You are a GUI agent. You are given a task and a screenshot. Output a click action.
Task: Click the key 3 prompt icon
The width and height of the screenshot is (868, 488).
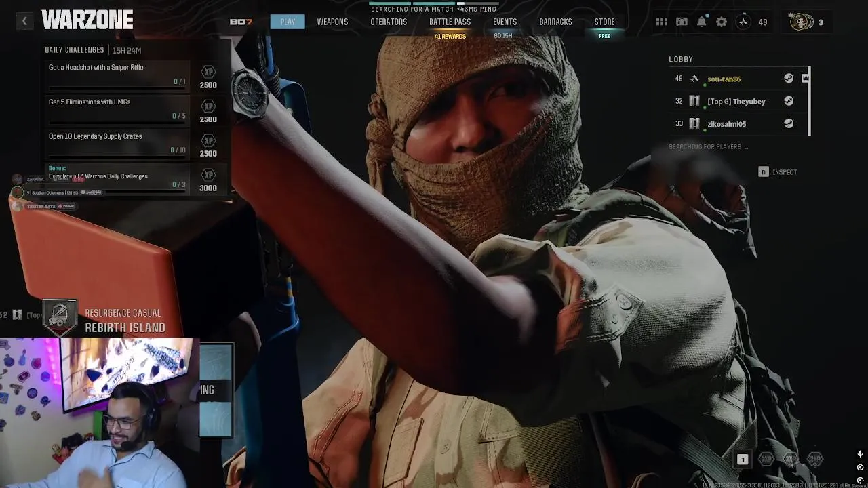(742, 460)
